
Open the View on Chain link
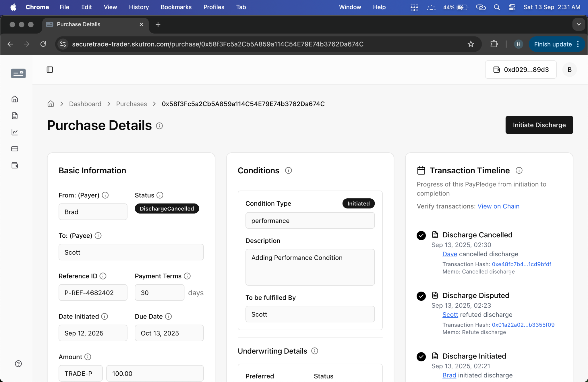[498, 206]
